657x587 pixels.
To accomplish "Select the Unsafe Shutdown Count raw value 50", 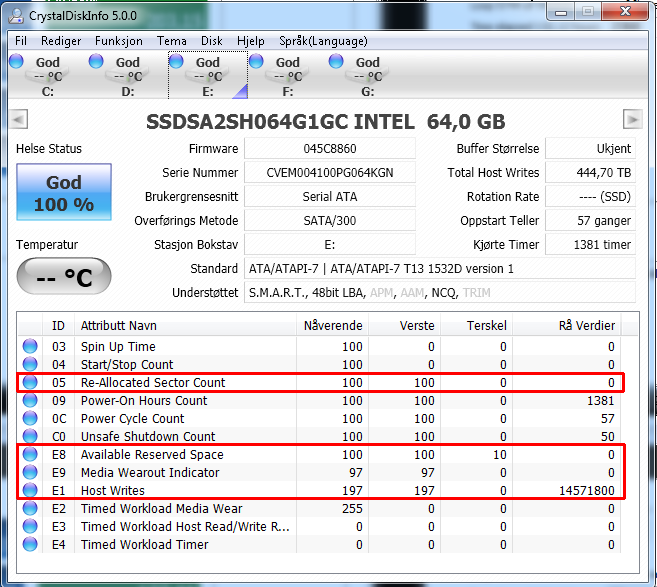I will [608, 437].
